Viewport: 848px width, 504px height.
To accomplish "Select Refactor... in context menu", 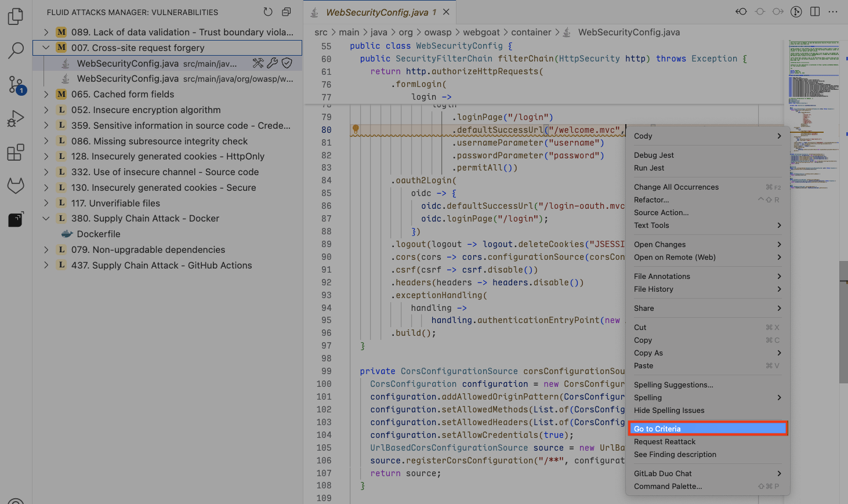I will click(x=708, y=200).
